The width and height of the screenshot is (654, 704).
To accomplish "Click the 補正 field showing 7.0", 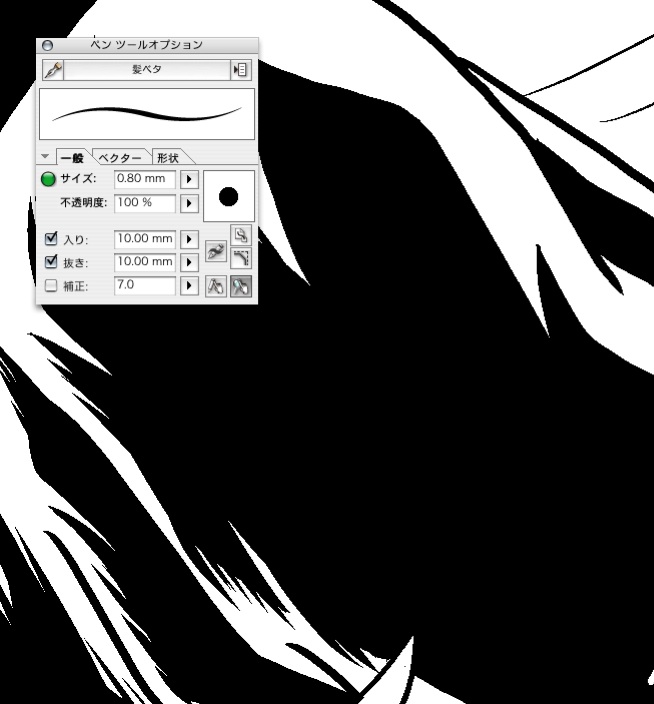I will 145,286.
